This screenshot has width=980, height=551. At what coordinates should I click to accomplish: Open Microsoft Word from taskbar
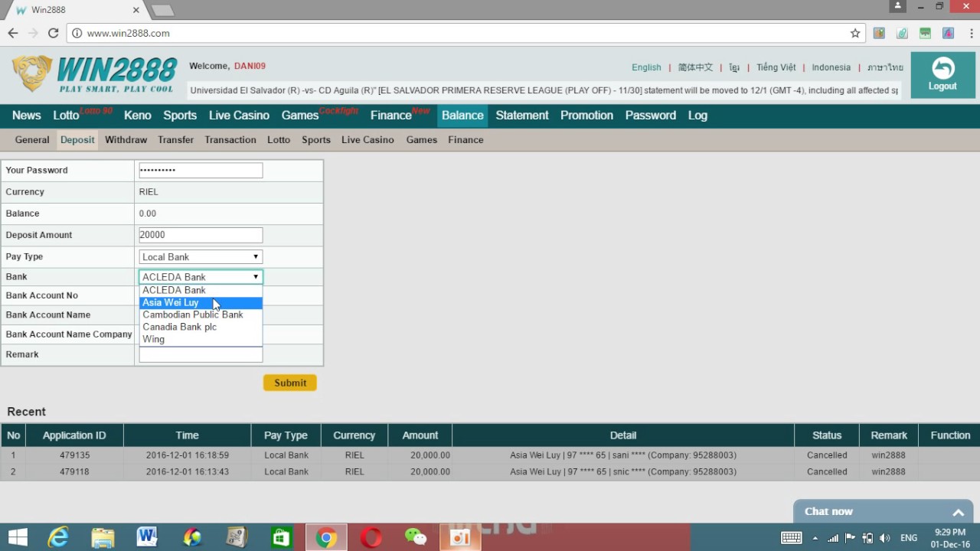click(x=147, y=537)
